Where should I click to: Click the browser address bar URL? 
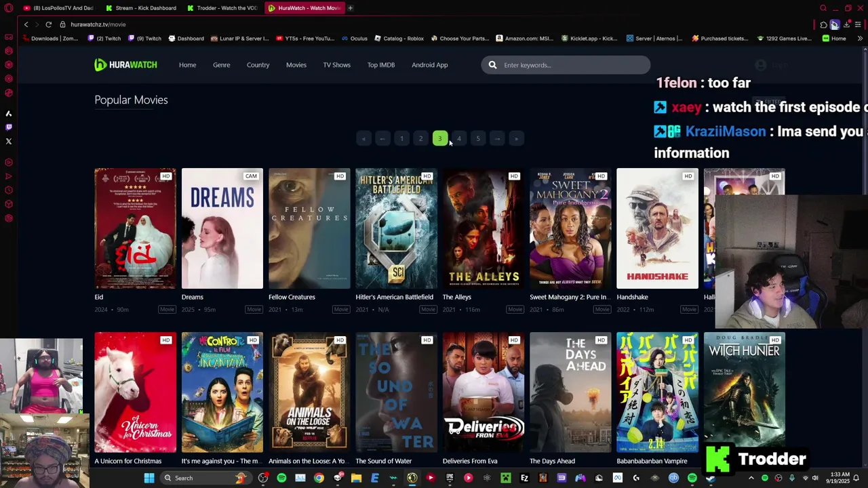point(98,24)
